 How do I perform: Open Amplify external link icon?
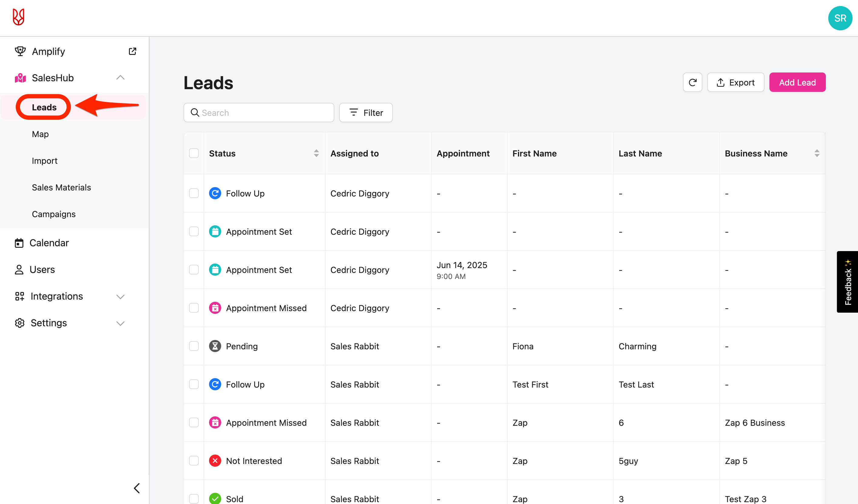(133, 51)
